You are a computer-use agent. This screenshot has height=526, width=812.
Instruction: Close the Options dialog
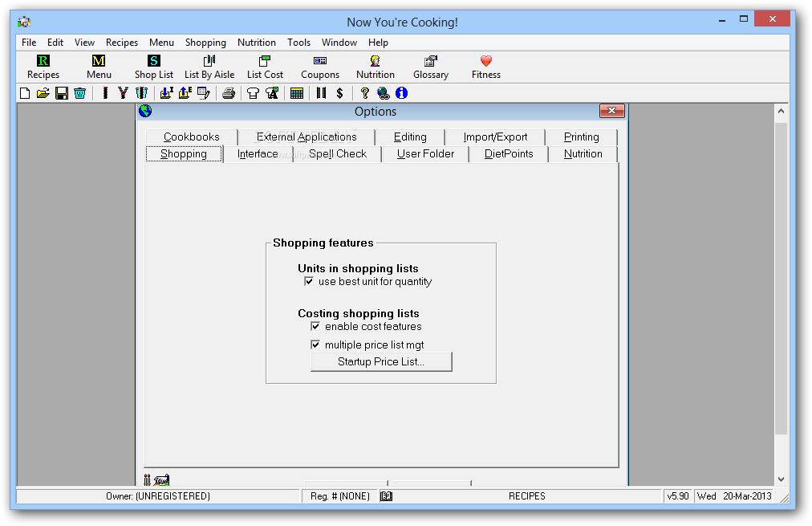tap(611, 110)
